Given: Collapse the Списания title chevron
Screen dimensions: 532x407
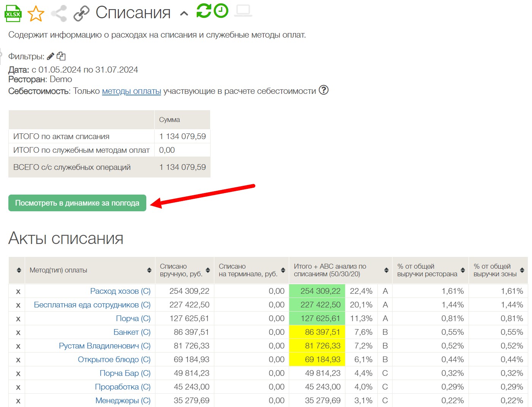Looking at the screenshot, I should point(184,14).
